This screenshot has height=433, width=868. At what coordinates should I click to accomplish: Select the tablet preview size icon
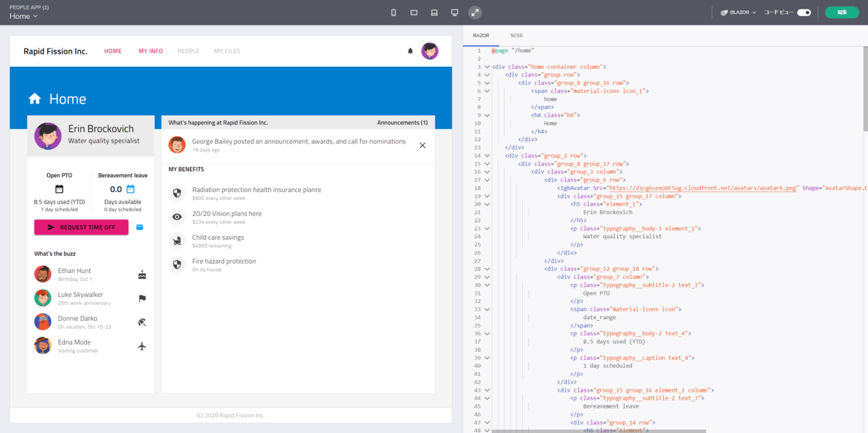point(414,12)
